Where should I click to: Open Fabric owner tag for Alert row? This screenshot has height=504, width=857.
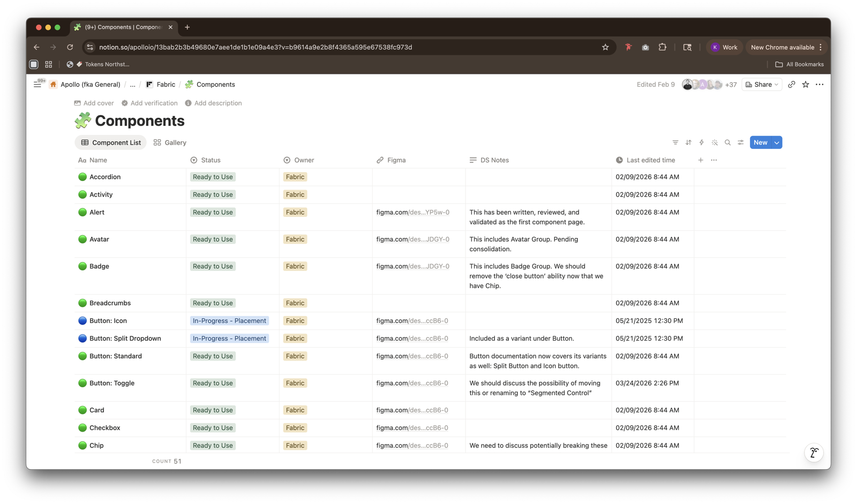[x=295, y=212]
